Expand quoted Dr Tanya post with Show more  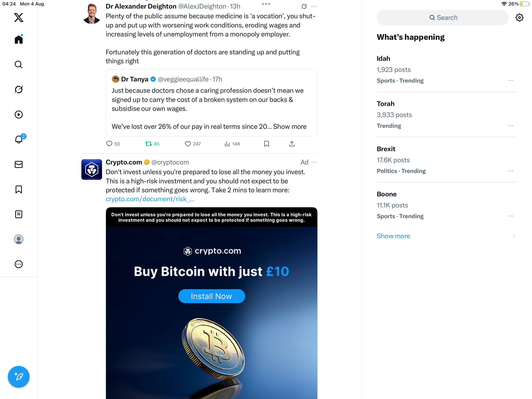click(290, 127)
